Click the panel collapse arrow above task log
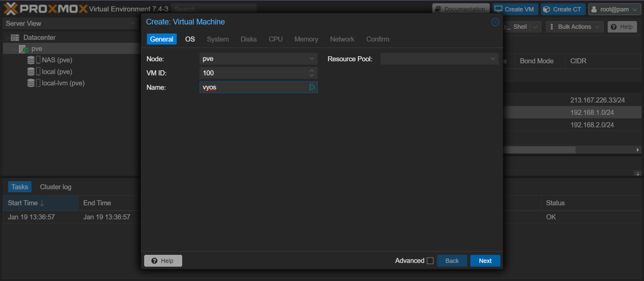This screenshot has width=644, height=281. coord(638,173)
